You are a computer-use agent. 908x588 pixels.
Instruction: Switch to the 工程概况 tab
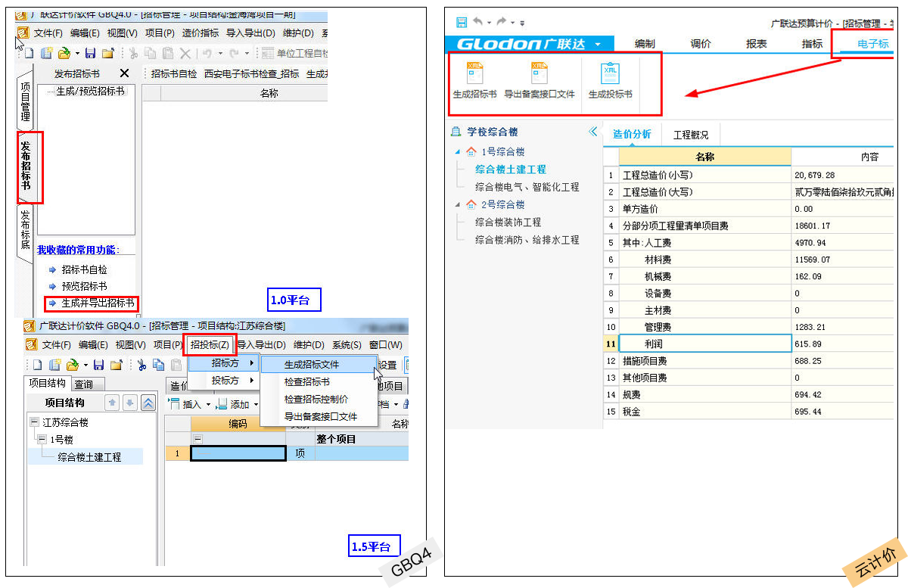pos(690,135)
